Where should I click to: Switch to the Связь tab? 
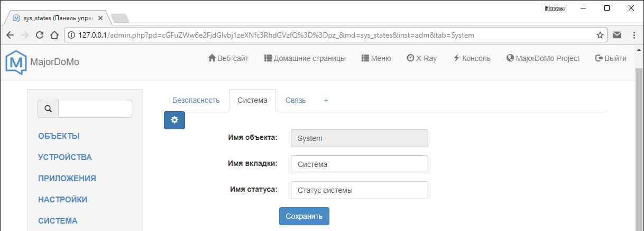(296, 100)
